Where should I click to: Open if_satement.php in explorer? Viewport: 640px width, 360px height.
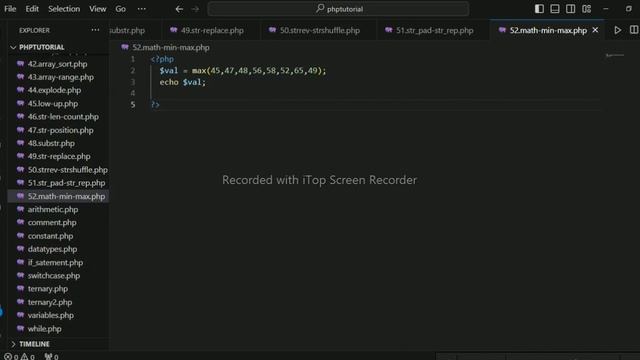click(x=58, y=262)
